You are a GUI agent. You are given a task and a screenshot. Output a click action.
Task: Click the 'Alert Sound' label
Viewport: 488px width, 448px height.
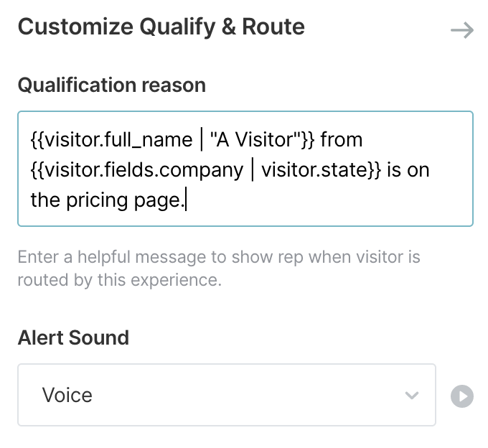(x=73, y=337)
